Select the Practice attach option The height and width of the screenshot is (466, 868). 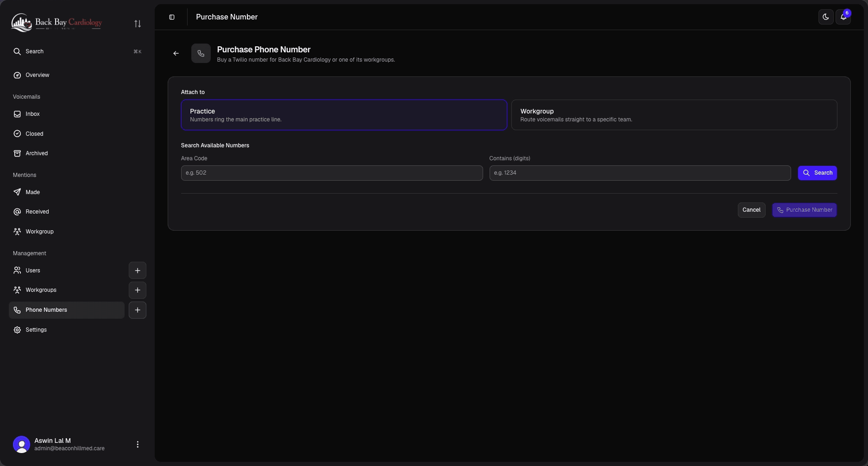(x=344, y=115)
